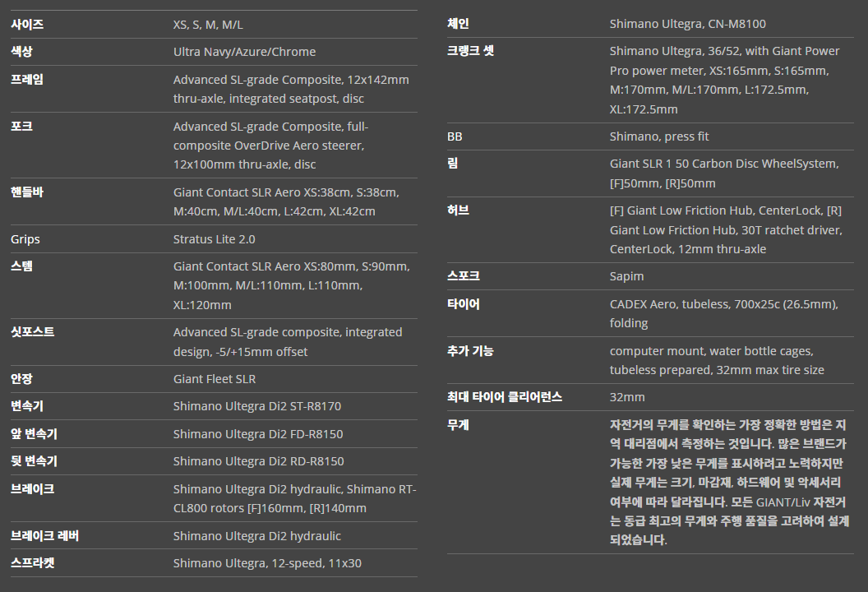The height and width of the screenshot is (592, 868).
Task: Select the Shimano, press fit BB value
Action: [658, 136]
